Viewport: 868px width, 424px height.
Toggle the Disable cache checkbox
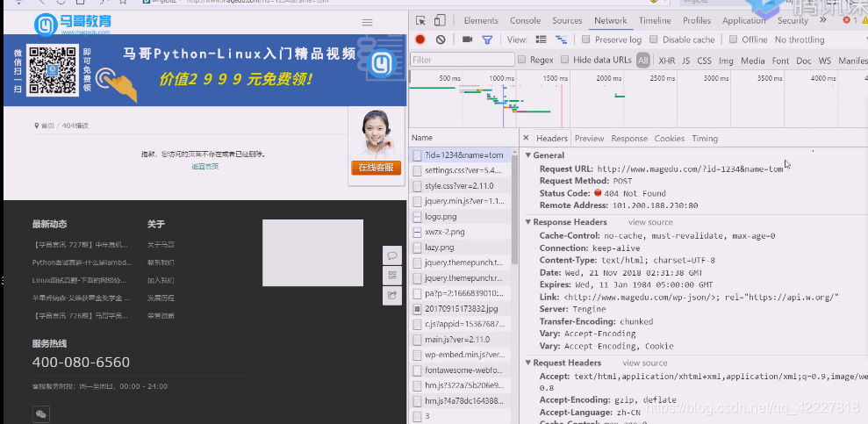point(653,40)
